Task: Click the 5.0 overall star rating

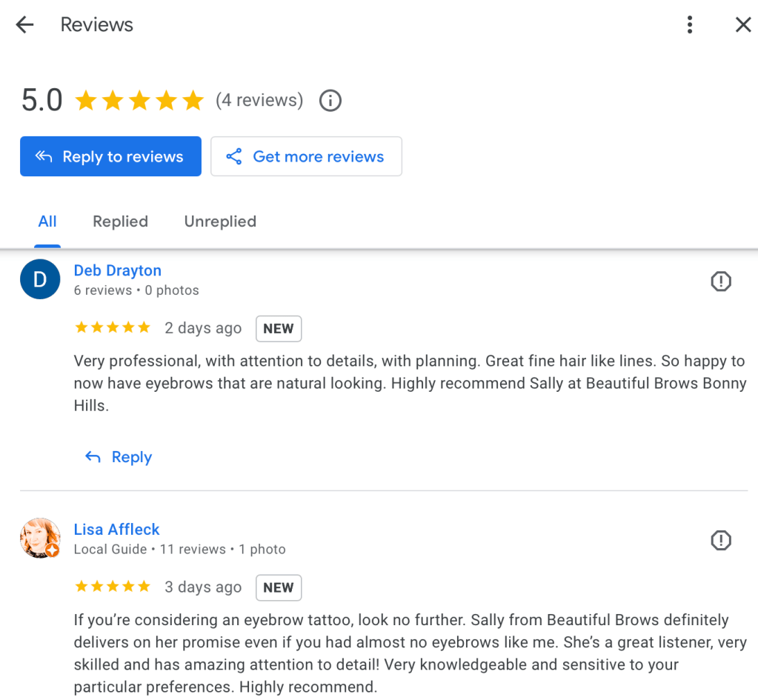Action: 139,100
